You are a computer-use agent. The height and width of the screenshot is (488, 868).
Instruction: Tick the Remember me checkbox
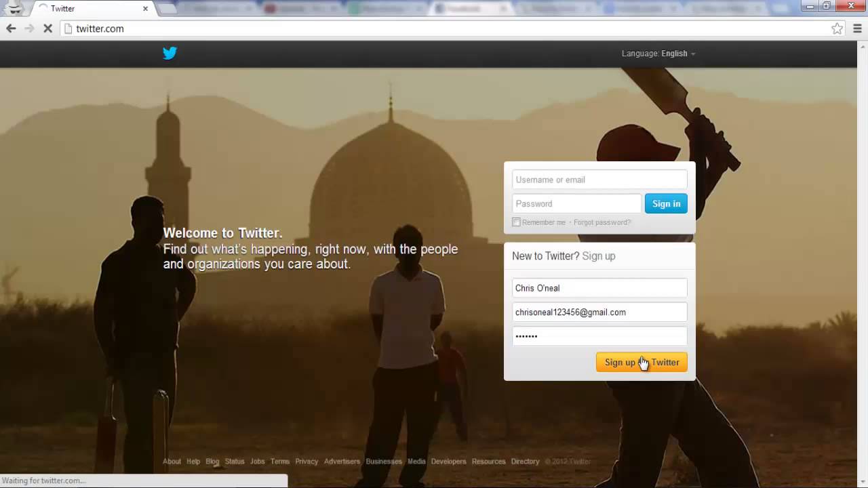coord(516,222)
